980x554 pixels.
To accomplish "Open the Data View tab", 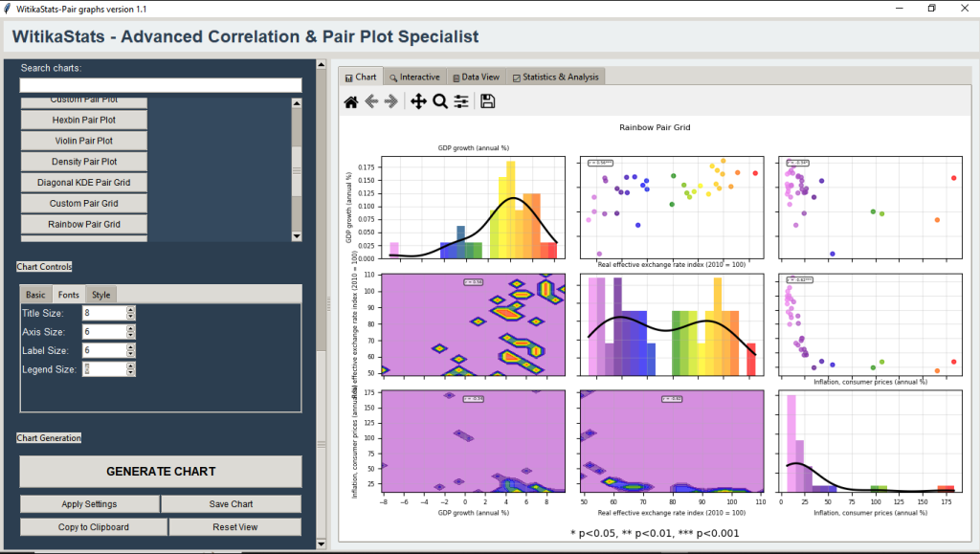I will coord(477,77).
